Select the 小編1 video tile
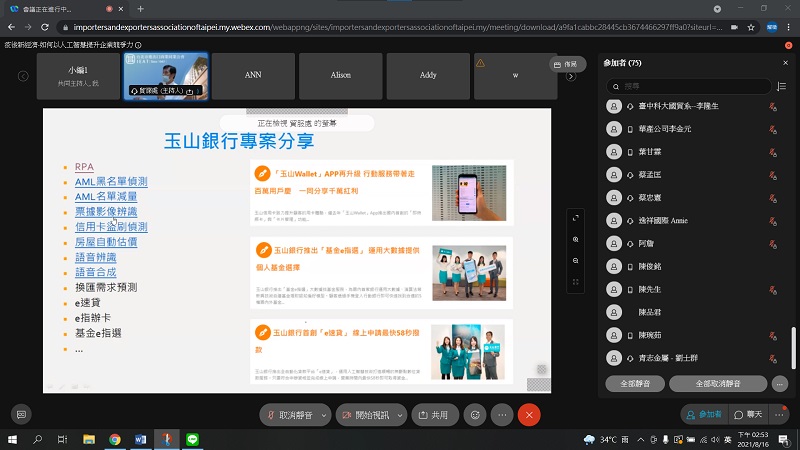Image resolution: width=800 pixels, height=450 pixels. coord(78,76)
